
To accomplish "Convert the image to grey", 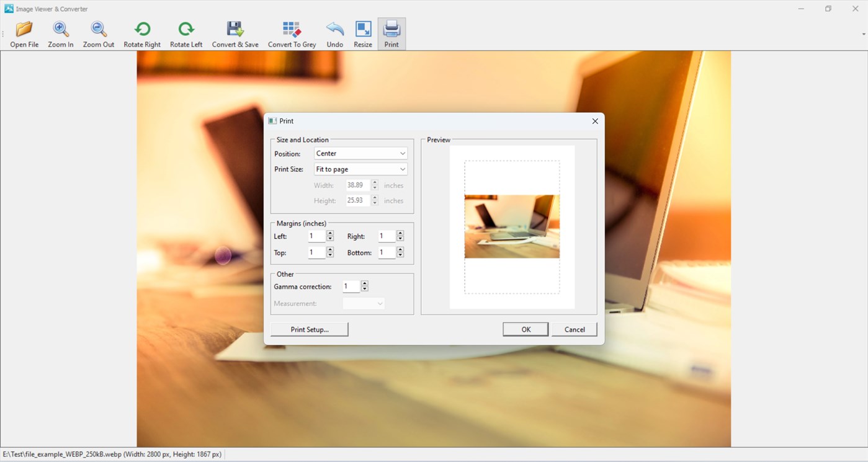I will pyautogui.click(x=292, y=33).
